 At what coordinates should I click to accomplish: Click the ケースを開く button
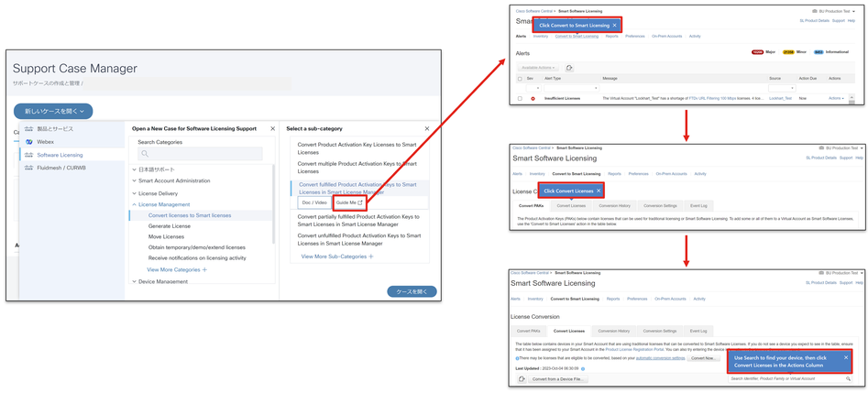tap(412, 291)
